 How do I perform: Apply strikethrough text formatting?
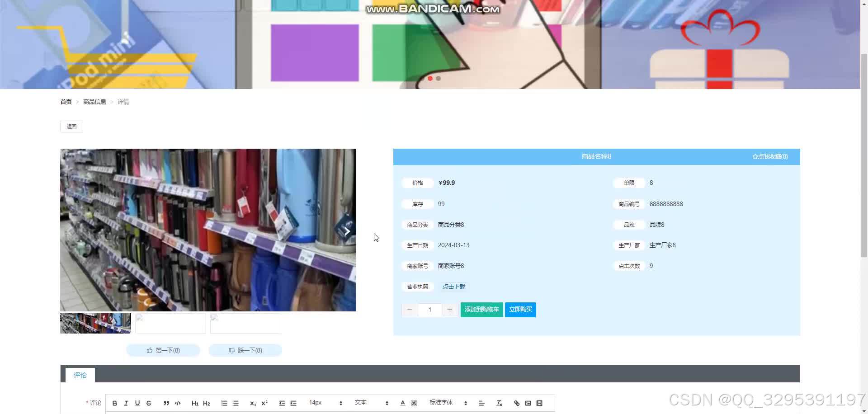[x=149, y=403]
